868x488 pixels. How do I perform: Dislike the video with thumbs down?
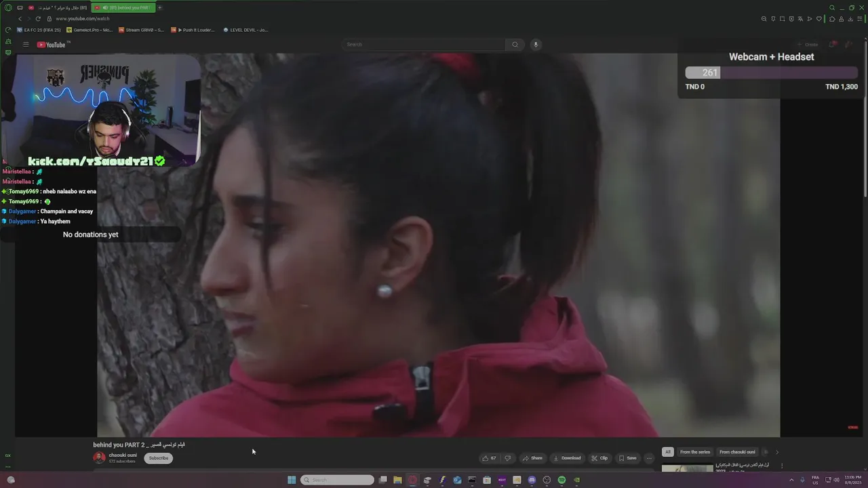pos(508,458)
